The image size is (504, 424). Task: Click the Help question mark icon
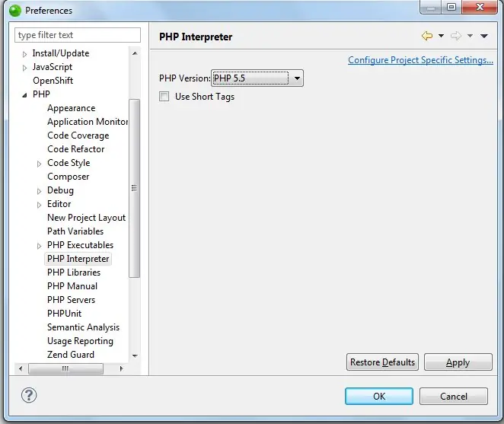(x=29, y=395)
